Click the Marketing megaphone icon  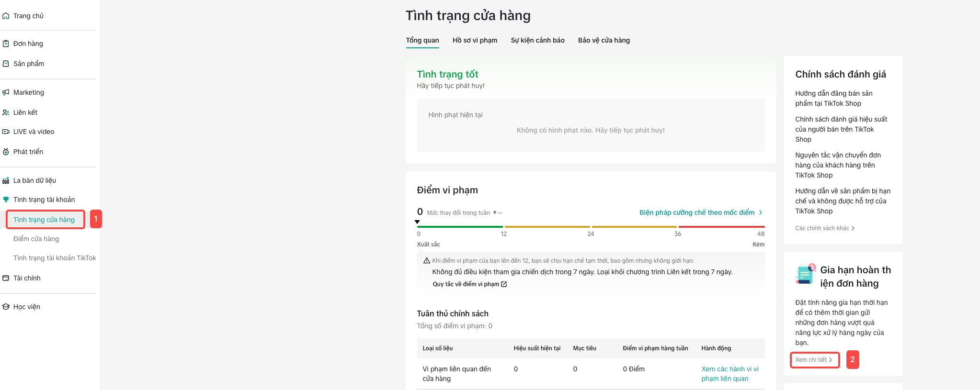tap(6, 92)
